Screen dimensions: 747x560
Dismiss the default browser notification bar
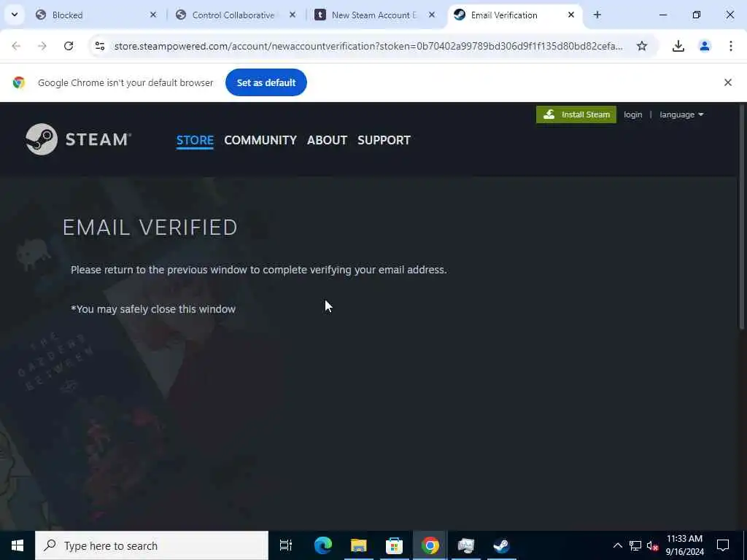pos(728,82)
